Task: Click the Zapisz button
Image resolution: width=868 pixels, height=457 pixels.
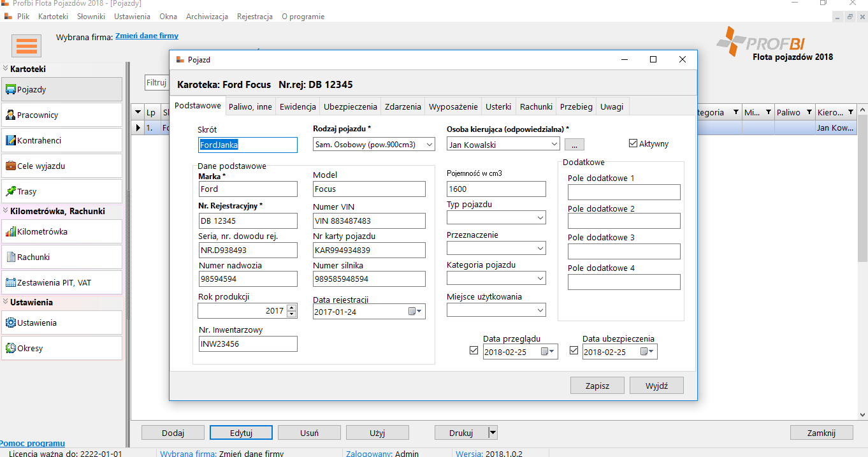Action: pyautogui.click(x=598, y=386)
